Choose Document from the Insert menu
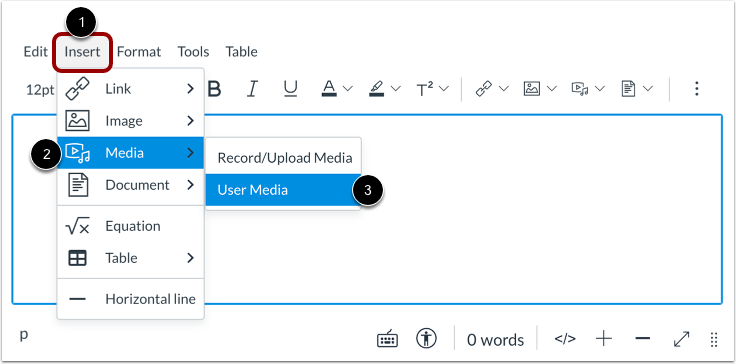 click(x=130, y=185)
